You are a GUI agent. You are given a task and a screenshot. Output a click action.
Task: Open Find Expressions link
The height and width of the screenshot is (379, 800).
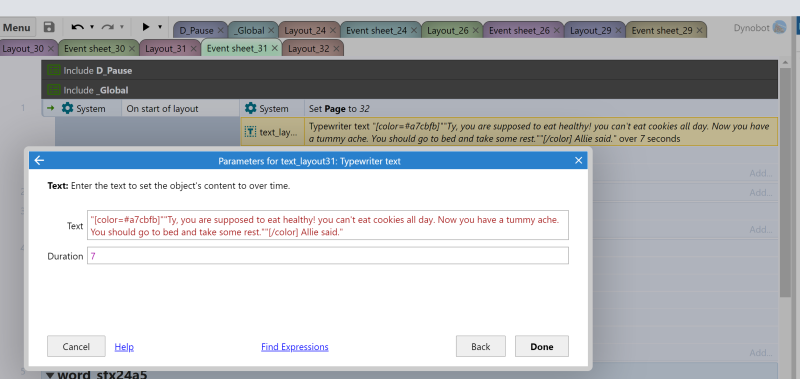tap(295, 347)
